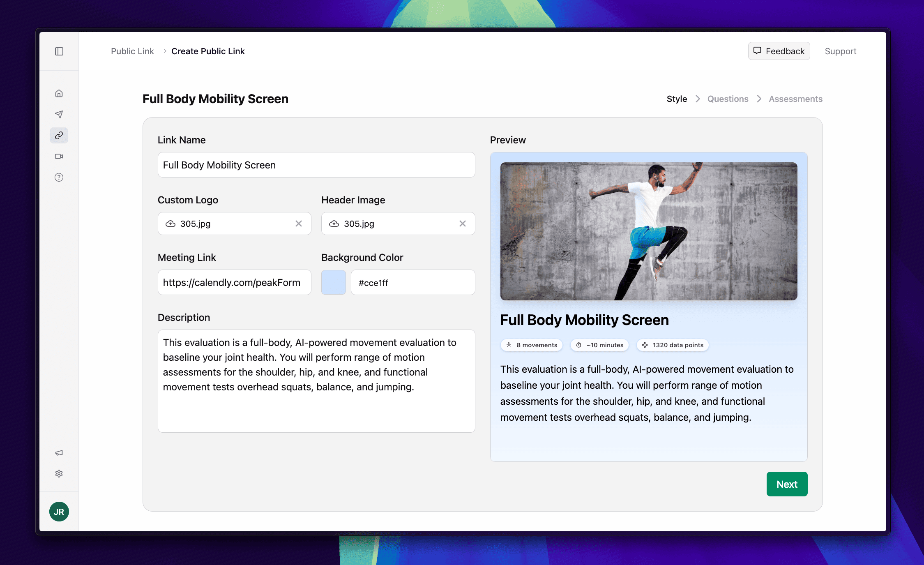The image size is (924, 565).
Task: Click the JR user avatar
Action: (x=59, y=512)
